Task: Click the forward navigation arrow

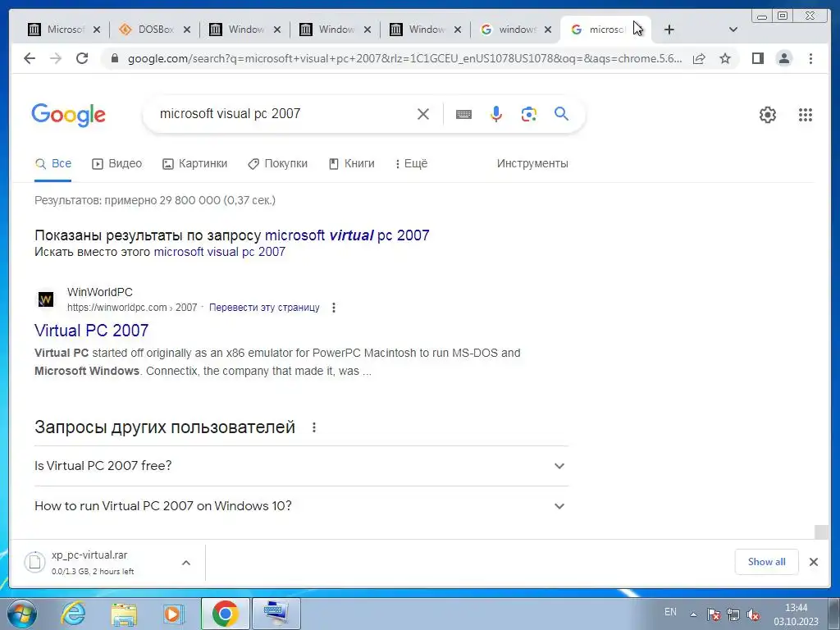Action: pos(56,58)
